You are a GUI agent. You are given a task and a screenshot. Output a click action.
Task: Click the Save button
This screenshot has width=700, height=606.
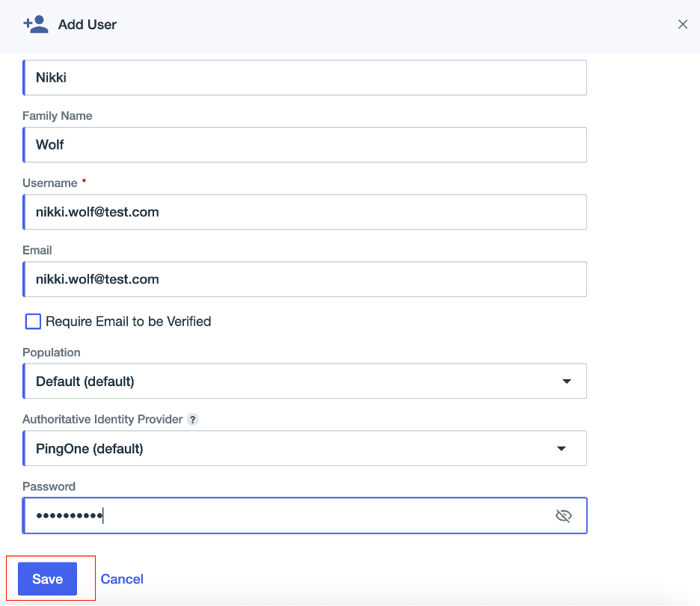click(47, 578)
